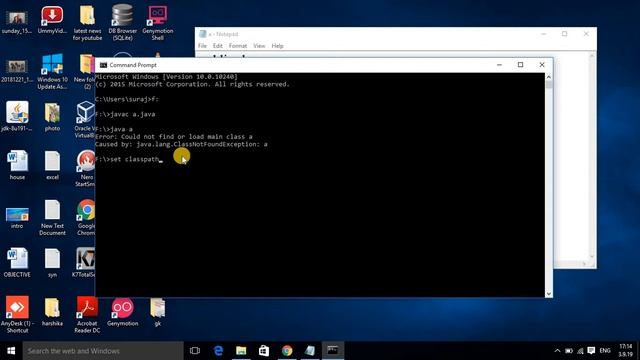Open the photo folder on desktop

[52, 116]
